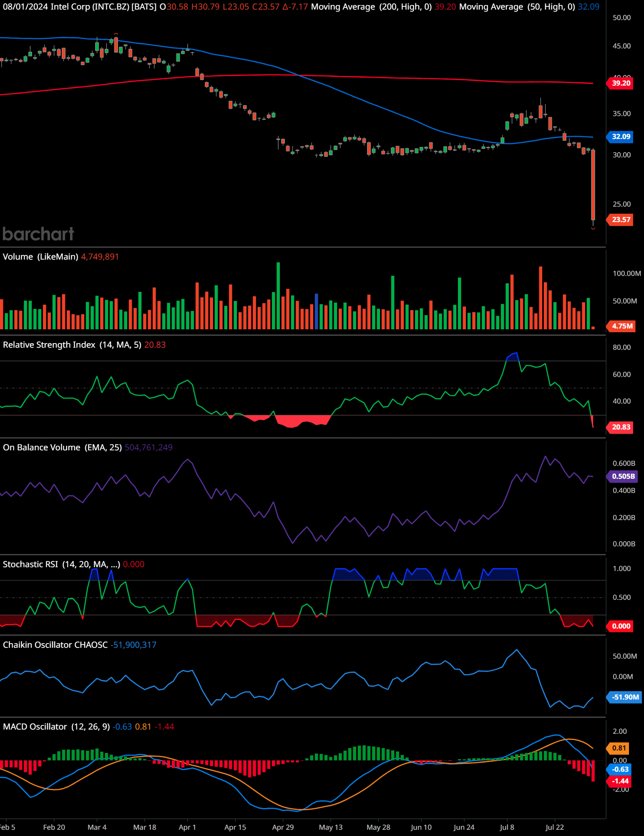Click the -51,900,317 Chaikin Oscillator value
Viewport: 644px width, 836px height.
pyautogui.click(x=133, y=645)
